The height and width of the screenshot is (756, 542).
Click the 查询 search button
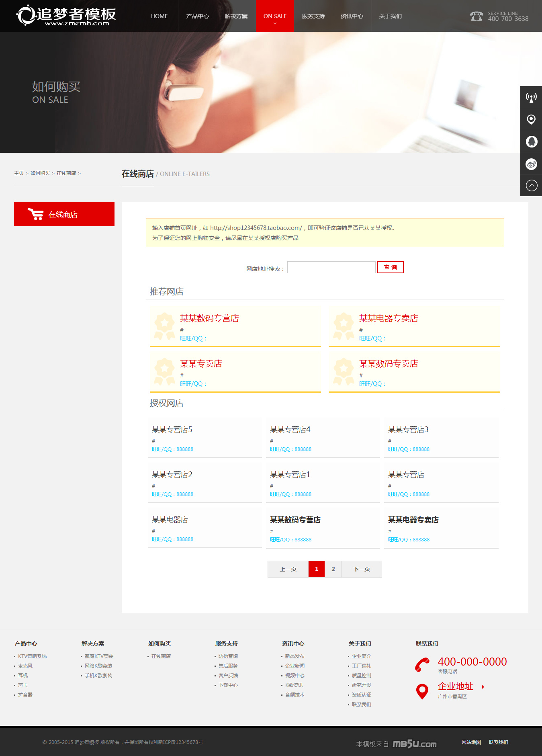coord(390,267)
